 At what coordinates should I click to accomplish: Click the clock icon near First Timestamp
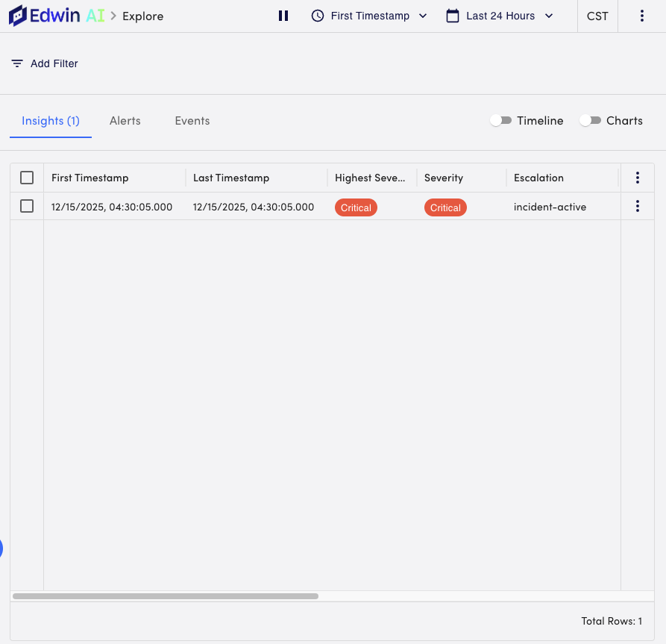319,15
